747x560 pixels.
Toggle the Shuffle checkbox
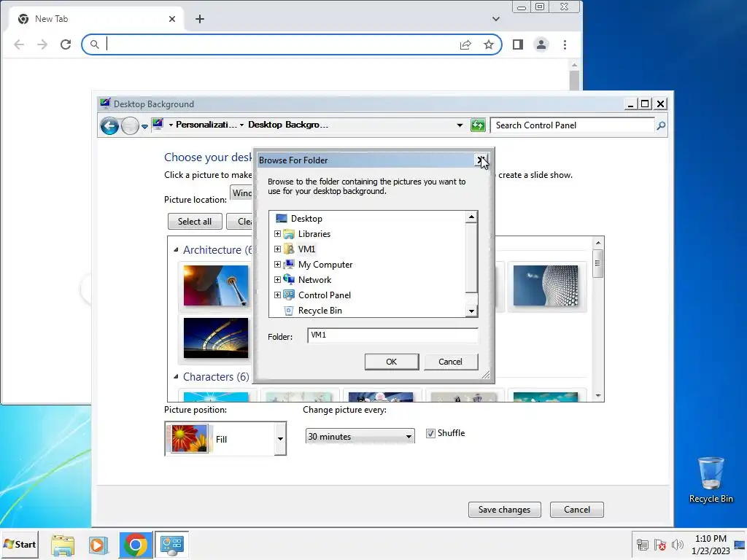coord(430,433)
